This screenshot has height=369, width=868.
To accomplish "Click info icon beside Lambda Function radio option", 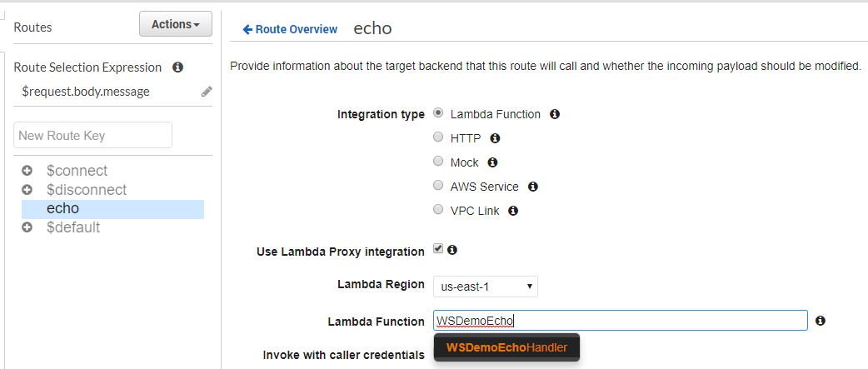I will pos(555,114).
